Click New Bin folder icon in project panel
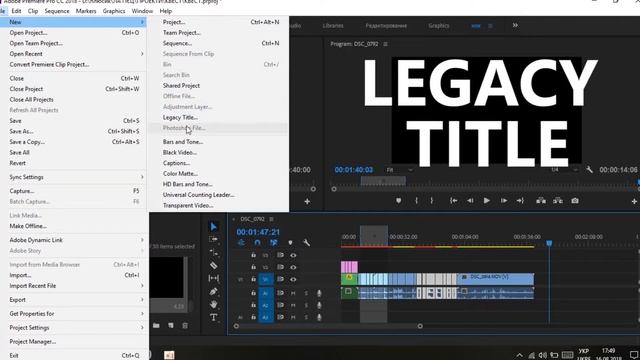 pos(156,325)
